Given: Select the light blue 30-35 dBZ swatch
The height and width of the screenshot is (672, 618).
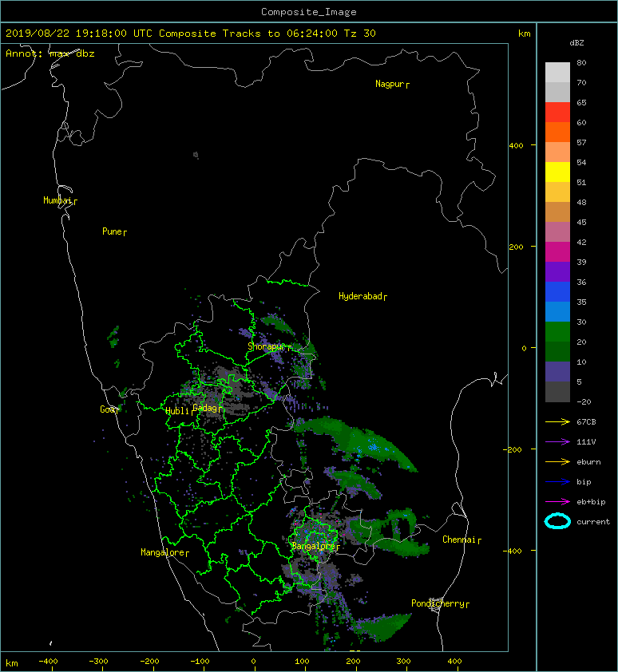Looking at the screenshot, I should pos(557,311).
